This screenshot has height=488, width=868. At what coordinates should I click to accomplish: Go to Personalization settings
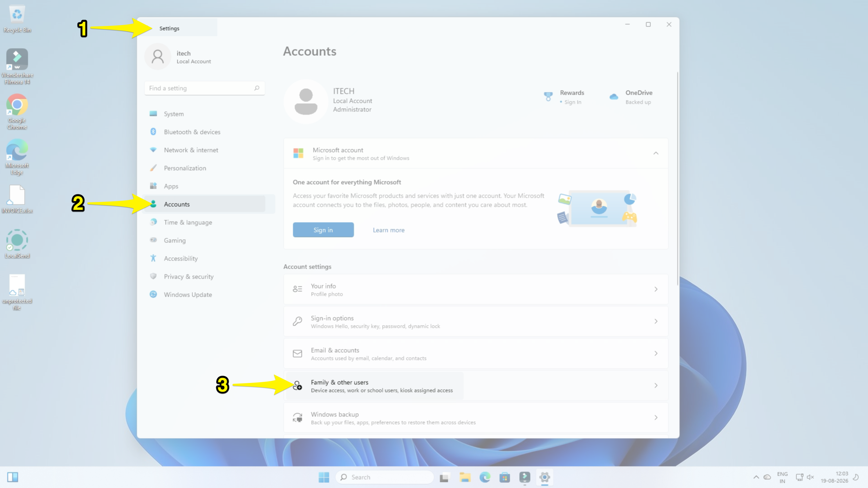pyautogui.click(x=204, y=168)
